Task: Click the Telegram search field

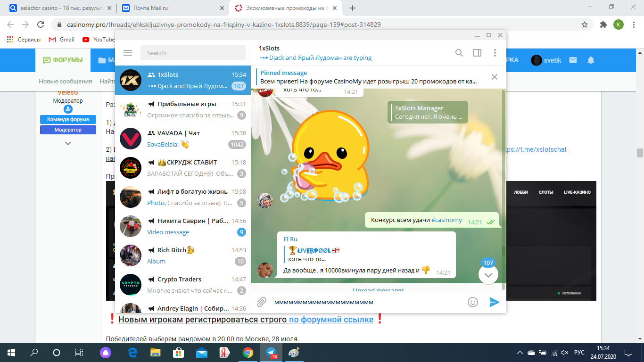Action: pyautogui.click(x=193, y=53)
